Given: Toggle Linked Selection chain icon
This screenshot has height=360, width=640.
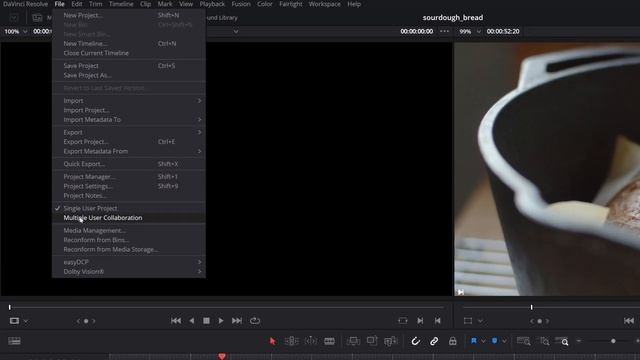Looking at the screenshot, I should point(434,341).
